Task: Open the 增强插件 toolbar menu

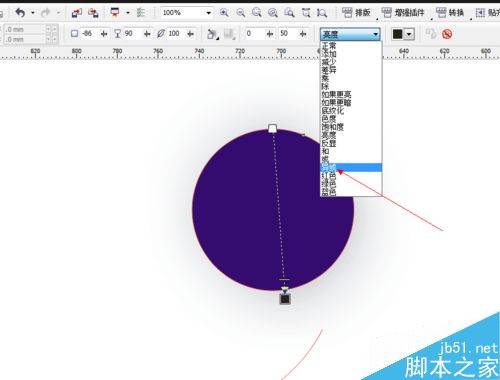Action: click(x=403, y=13)
